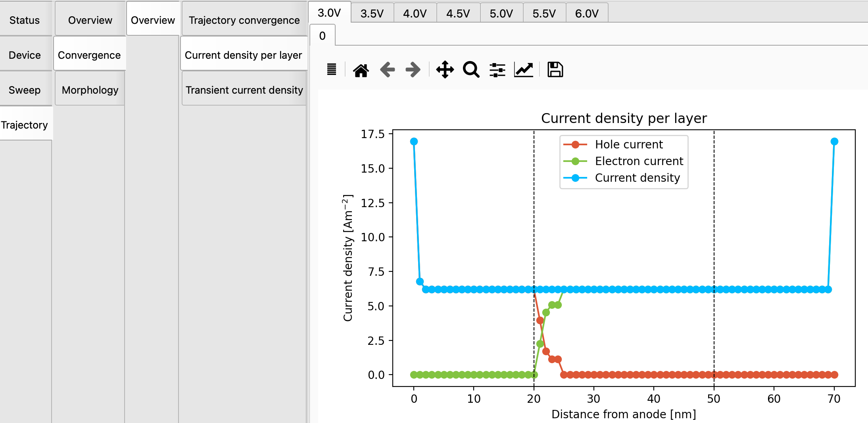Click the forward arrow to next view
Image resolution: width=868 pixels, height=423 pixels.
coord(413,70)
